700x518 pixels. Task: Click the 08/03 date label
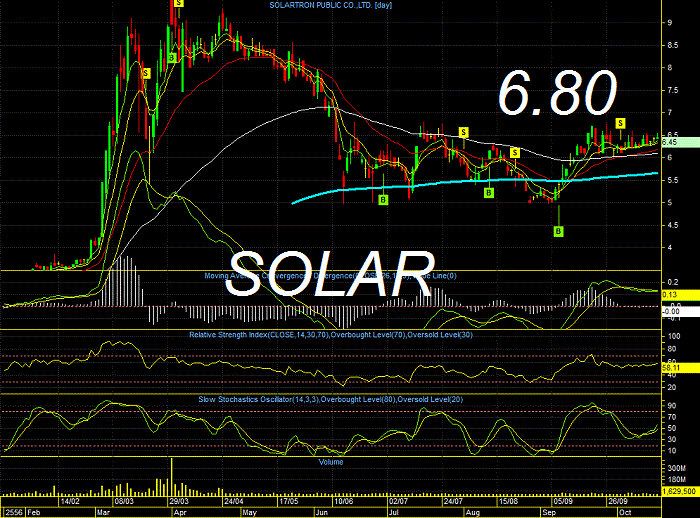(x=124, y=501)
